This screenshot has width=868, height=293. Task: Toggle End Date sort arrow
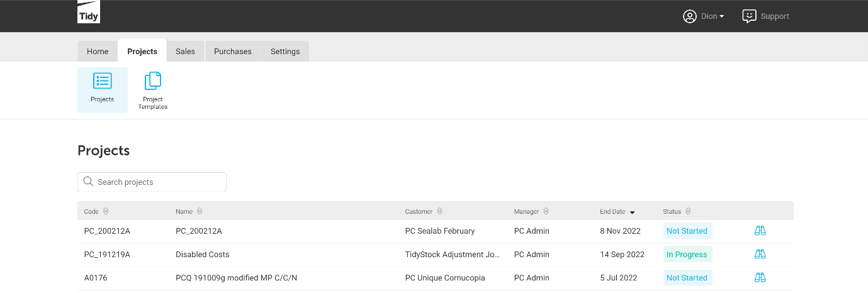tap(632, 212)
